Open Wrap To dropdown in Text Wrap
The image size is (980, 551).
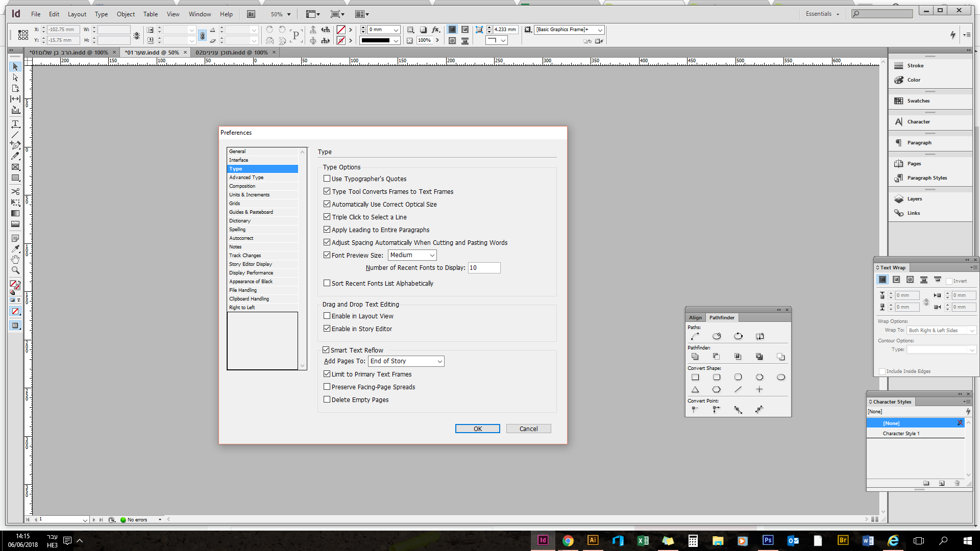coord(941,331)
